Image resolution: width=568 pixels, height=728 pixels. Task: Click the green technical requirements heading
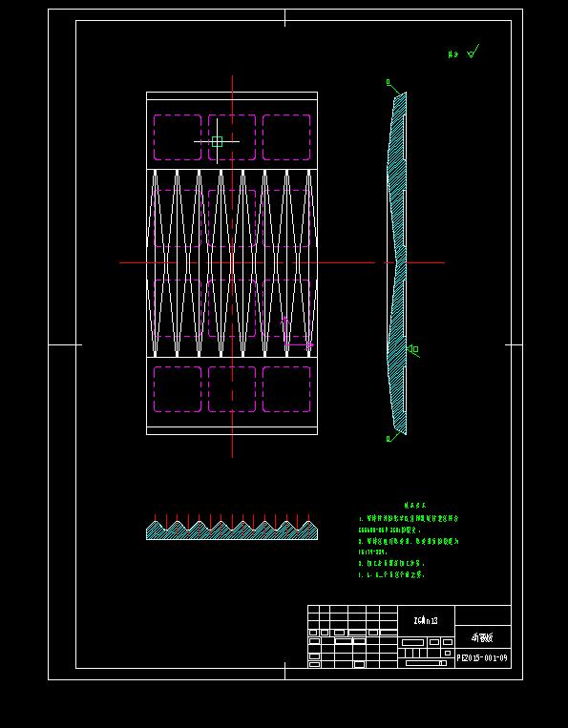(414, 505)
